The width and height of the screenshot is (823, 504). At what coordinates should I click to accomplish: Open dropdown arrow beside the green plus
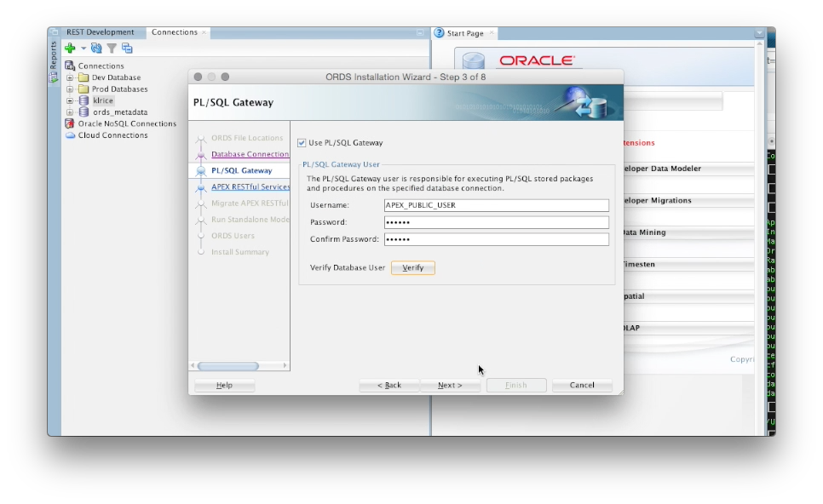click(x=83, y=49)
